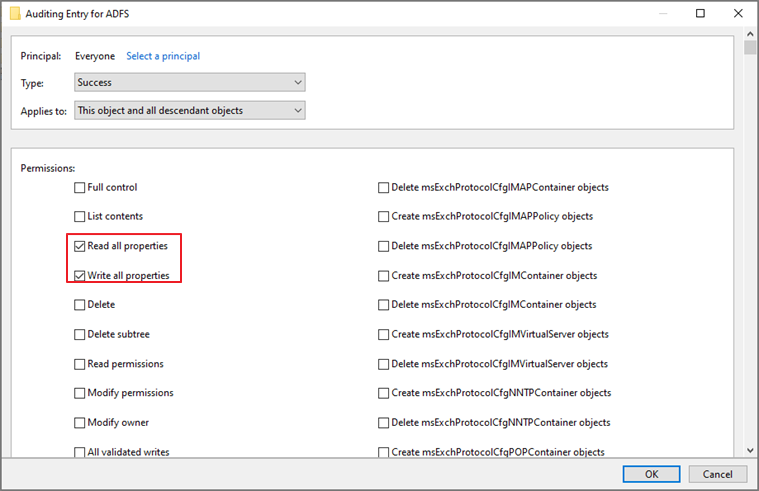This screenshot has width=759, height=491.
Task: Click the Permissions: label
Action: tap(48, 169)
